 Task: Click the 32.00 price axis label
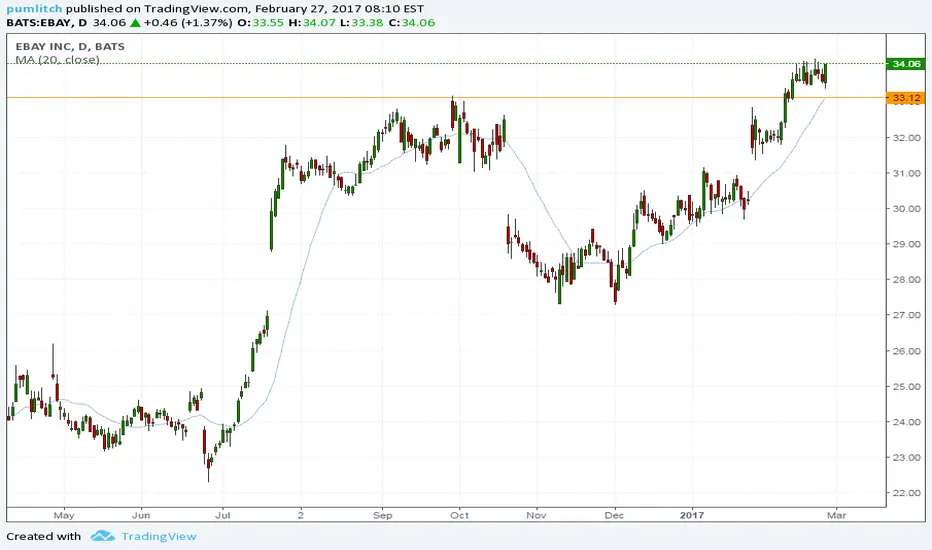(x=906, y=138)
